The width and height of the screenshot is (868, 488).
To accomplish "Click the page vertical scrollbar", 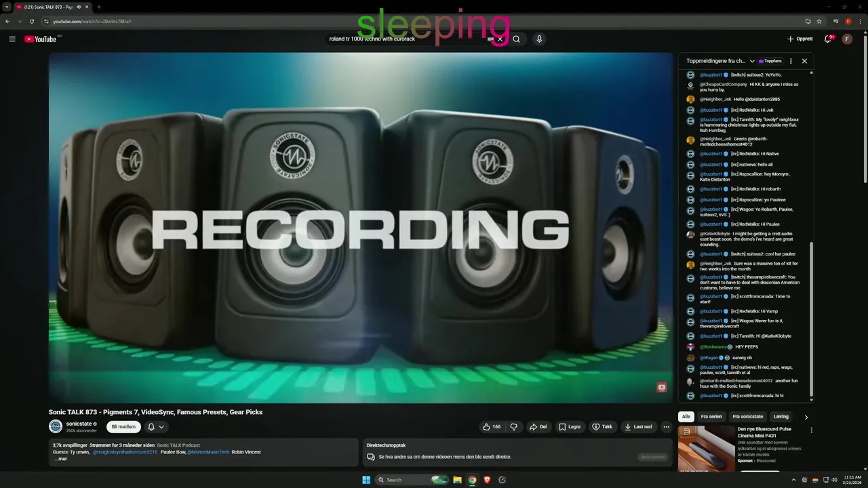I will (x=865, y=108).
